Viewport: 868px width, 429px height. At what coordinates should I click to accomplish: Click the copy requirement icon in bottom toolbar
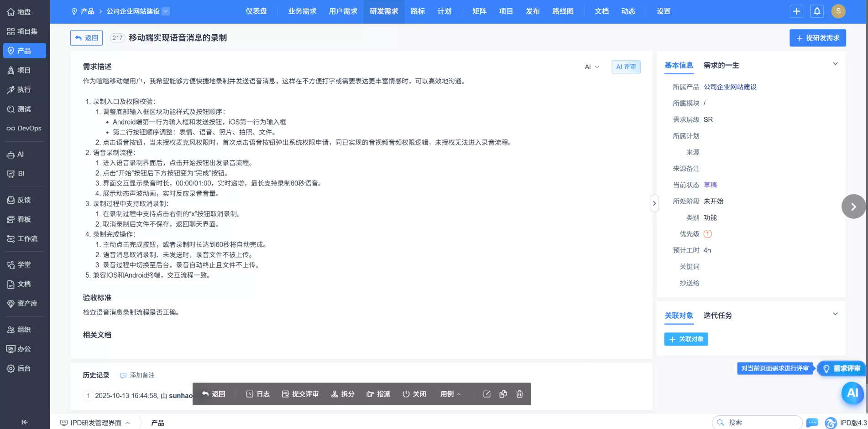(x=503, y=394)
